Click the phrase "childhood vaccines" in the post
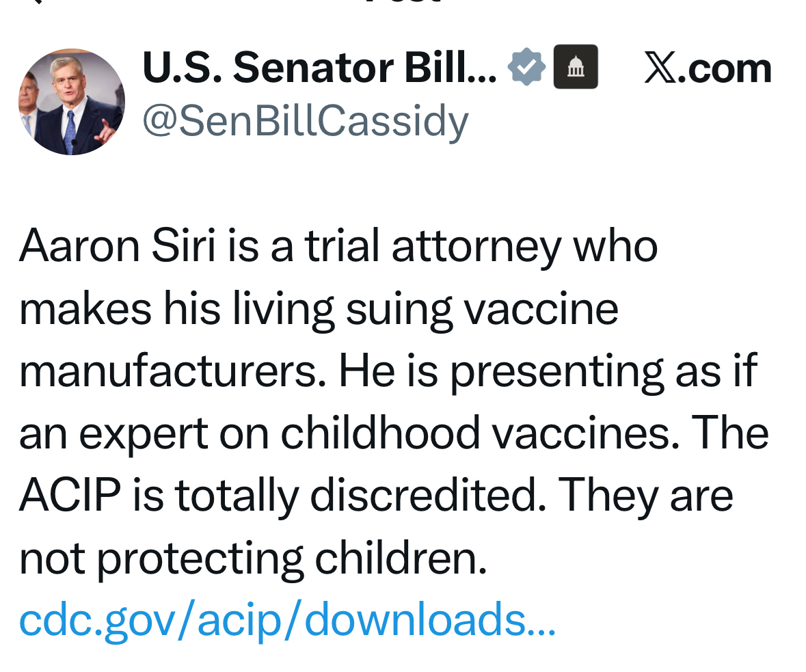This screenshot has width=806, height=672. [x=474, y=433]
